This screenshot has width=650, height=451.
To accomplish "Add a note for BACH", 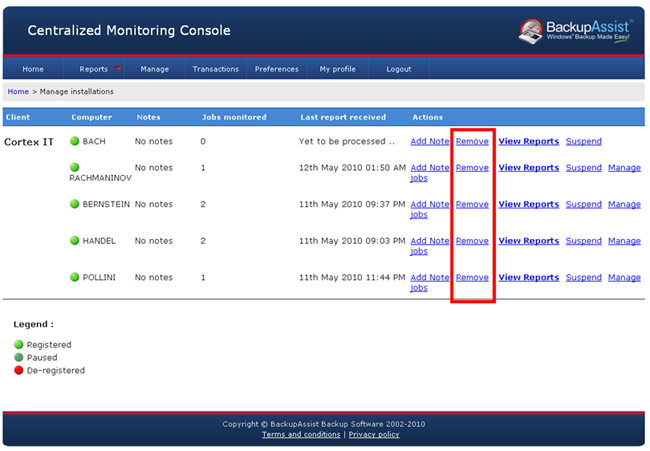I will coord(430,141).
